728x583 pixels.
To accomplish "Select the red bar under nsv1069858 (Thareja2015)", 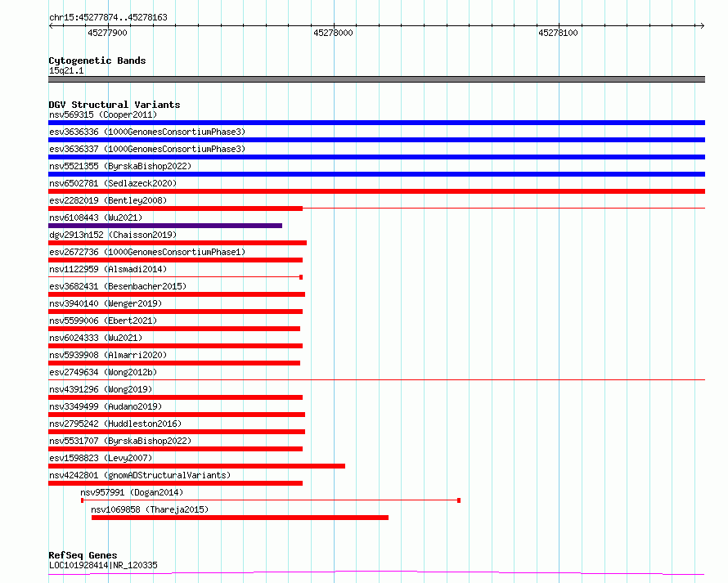I will pyautogui.click(x=240, y=518).
